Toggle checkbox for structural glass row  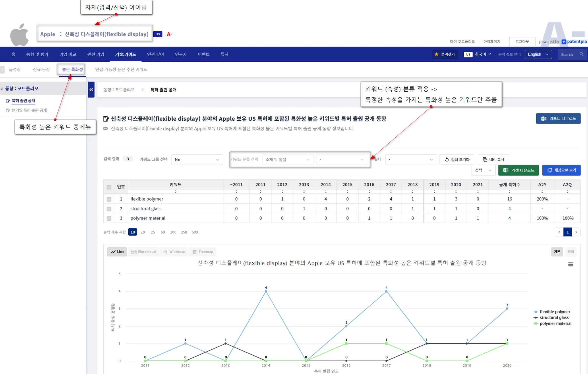[109, 209]
